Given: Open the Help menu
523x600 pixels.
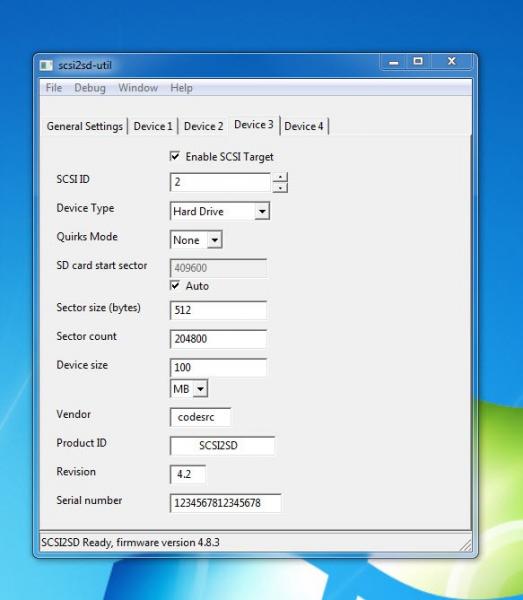Looking at the screenshot, I should pos(181,88).
